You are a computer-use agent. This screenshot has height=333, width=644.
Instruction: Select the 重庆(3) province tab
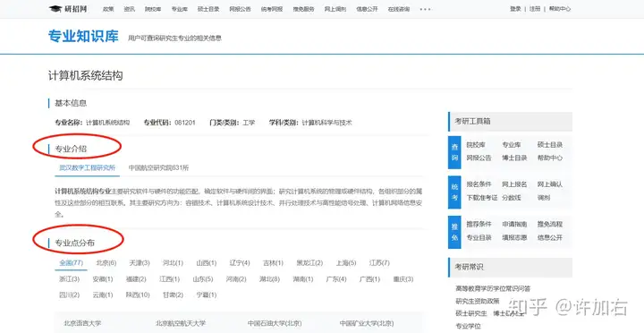(x=403, y=279)
